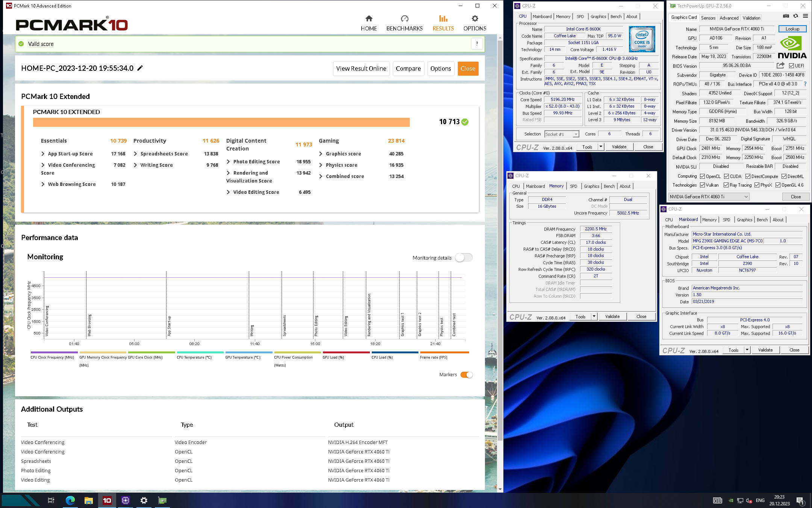This screenshot has height=508, width=812.
Task: Toggle the UEFI checkbox in GPU-Z
Action: [791, 65]
